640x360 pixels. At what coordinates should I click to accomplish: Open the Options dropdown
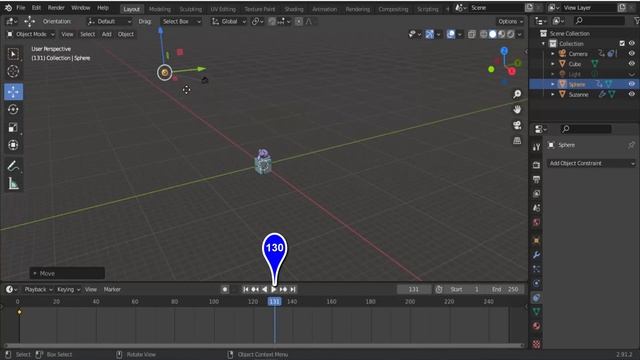(x=510, y=21)
